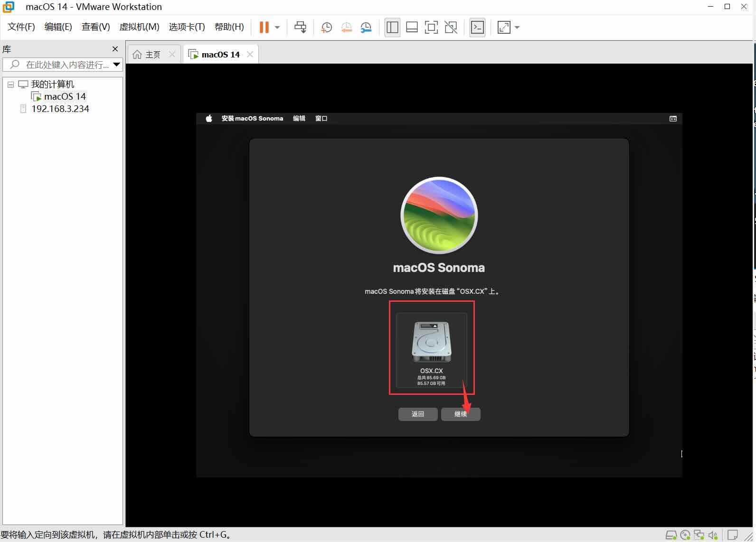Click the 继续 button
This screenshot has width=756, height=542.
tap(461, 414)
